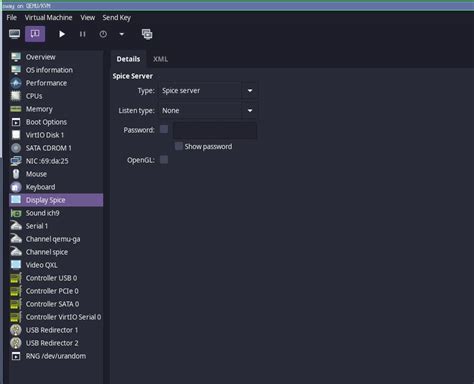The height and width of the screenshot is (384, 474).
Task: Select the VirtIO Disk 1 entry
Action: 56,135
